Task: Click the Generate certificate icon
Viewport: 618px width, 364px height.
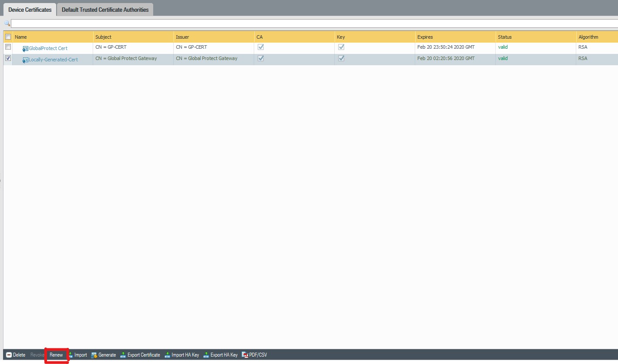Action: (104, 355)
